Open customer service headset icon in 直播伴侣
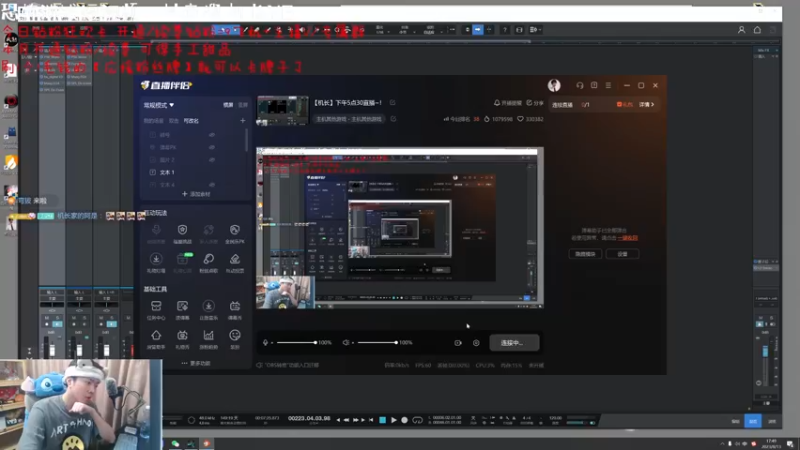Viewport: 800px width, 450px height. (x=580, y=85)
